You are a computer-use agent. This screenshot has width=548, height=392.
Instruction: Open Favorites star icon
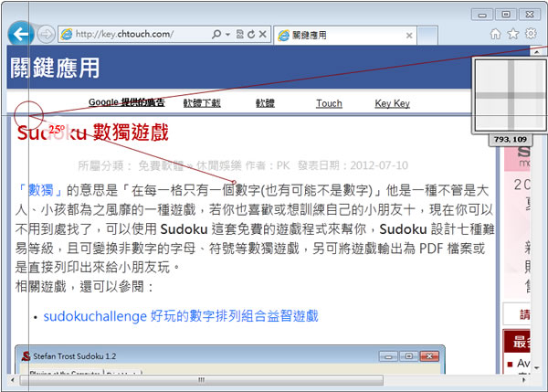513,34
